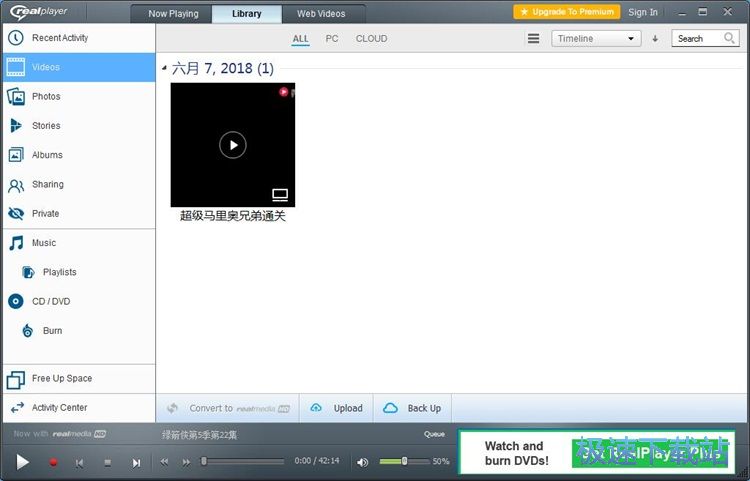Collapse the 六月 7, 2018 group
The width and height of the screenshot is (750, 481).
(x=165, y=69)
